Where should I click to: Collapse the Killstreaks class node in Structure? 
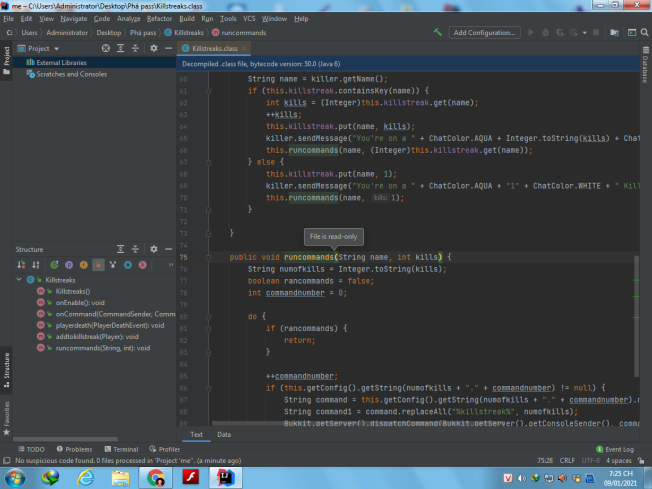click(20, 280)
